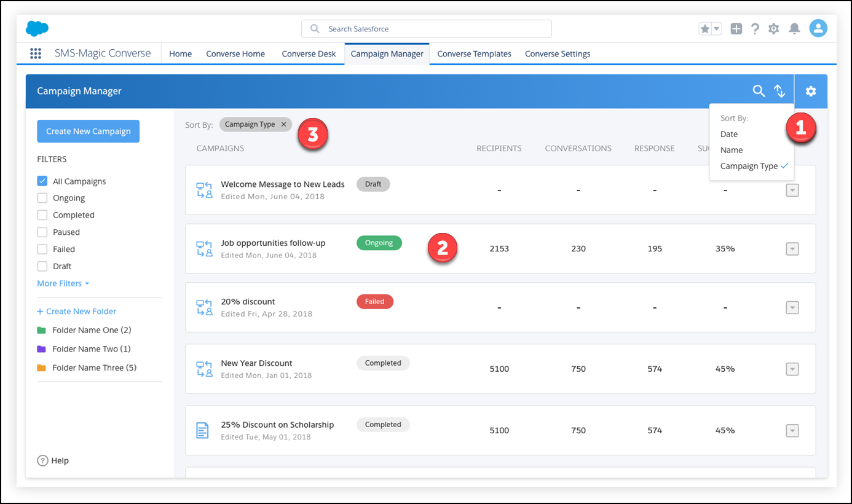Click the RESPONSE column header
The image size is (852, 504).
click(655, 148)
